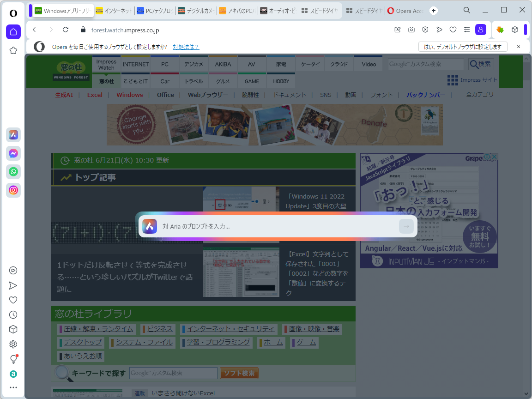
Task: Open WhatsApp from the sidebar
Action: [13, 171]
